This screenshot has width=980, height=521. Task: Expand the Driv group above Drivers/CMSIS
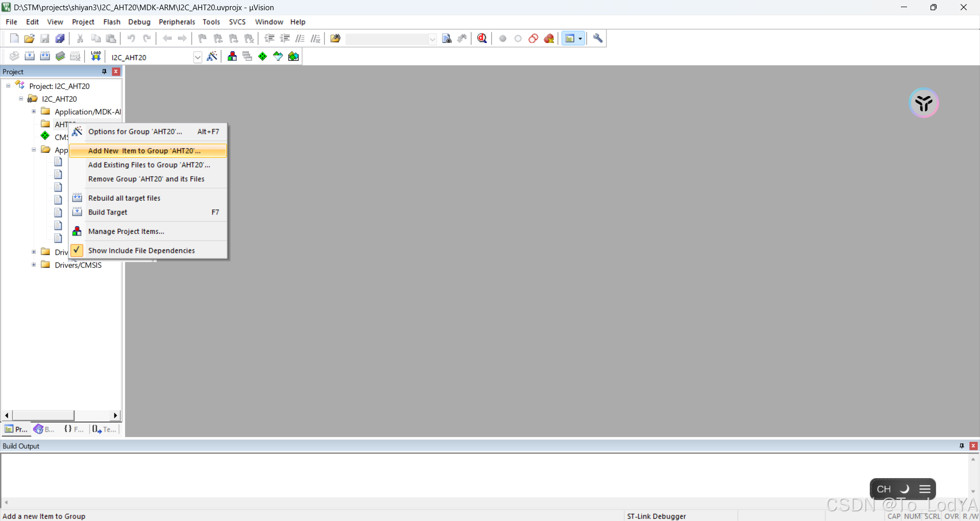point(34,252)
